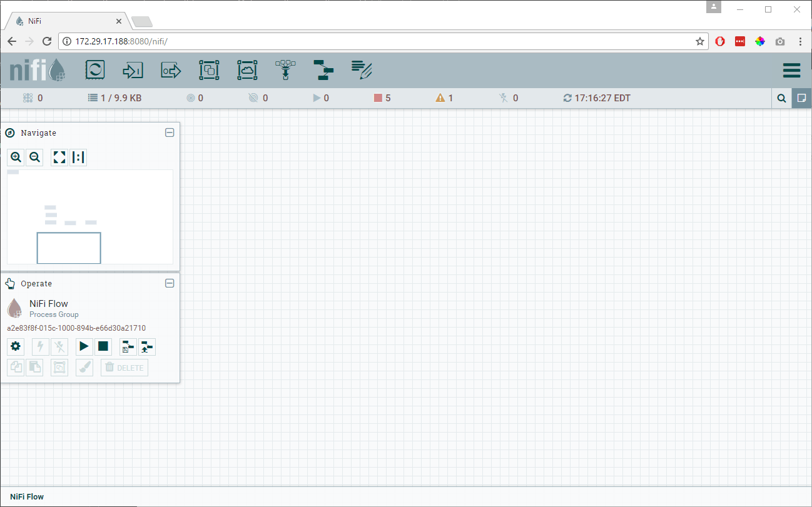Click the Paste button in Operate
The width and height of the screenshot is (812, 507).
[x=34, y=368]
